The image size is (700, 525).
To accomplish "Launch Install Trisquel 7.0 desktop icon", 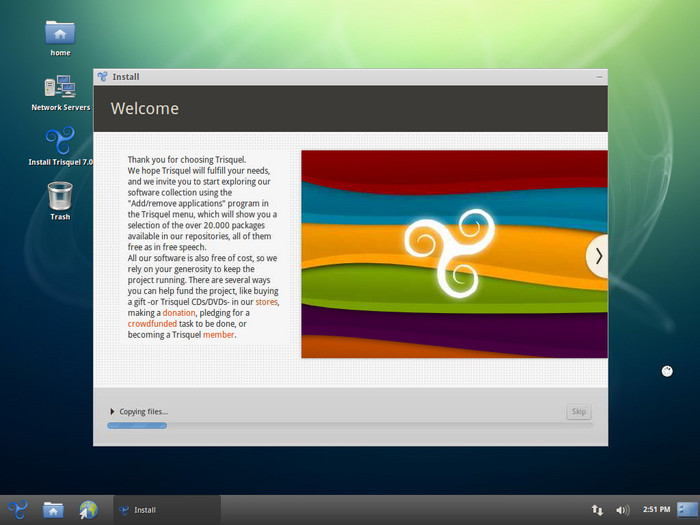I will click(x=60, y=146).
